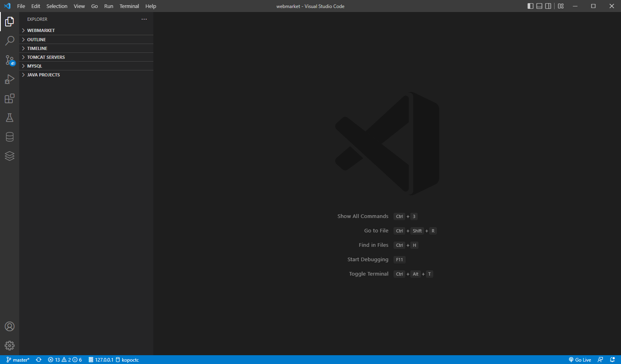This screenshot has height=364, width=621.
Task: Open Customize Layout button
Action: tap(561, 6)
